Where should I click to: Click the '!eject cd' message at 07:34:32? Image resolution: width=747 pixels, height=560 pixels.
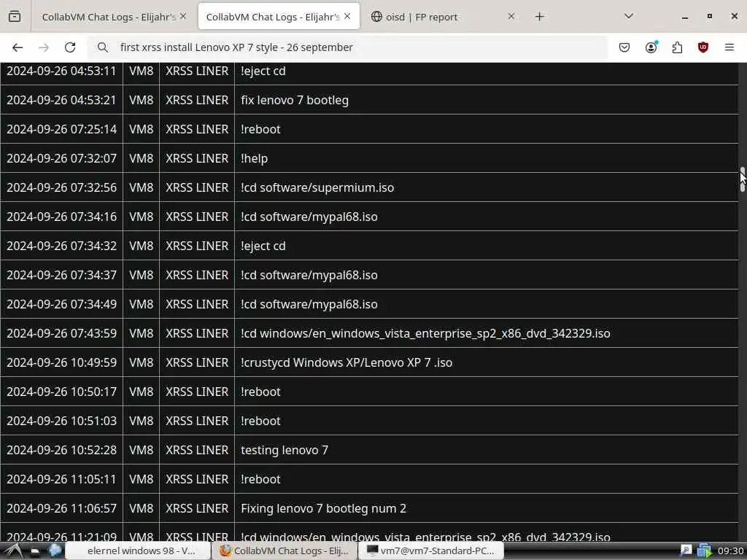(263, 246)
